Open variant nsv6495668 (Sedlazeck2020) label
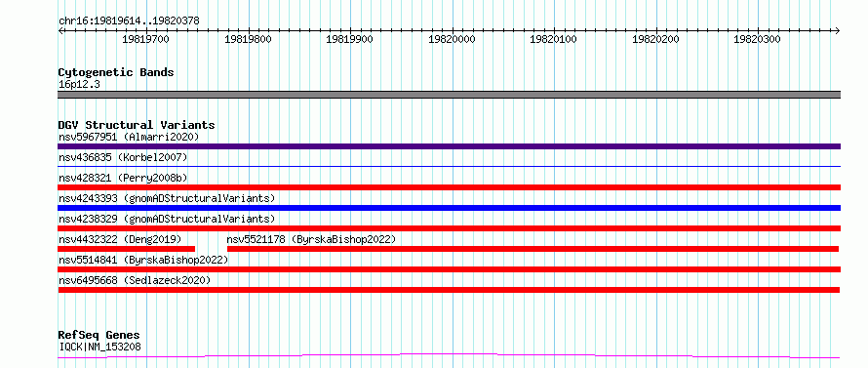This screenshot has height=368, width=868. pos(135,280)
